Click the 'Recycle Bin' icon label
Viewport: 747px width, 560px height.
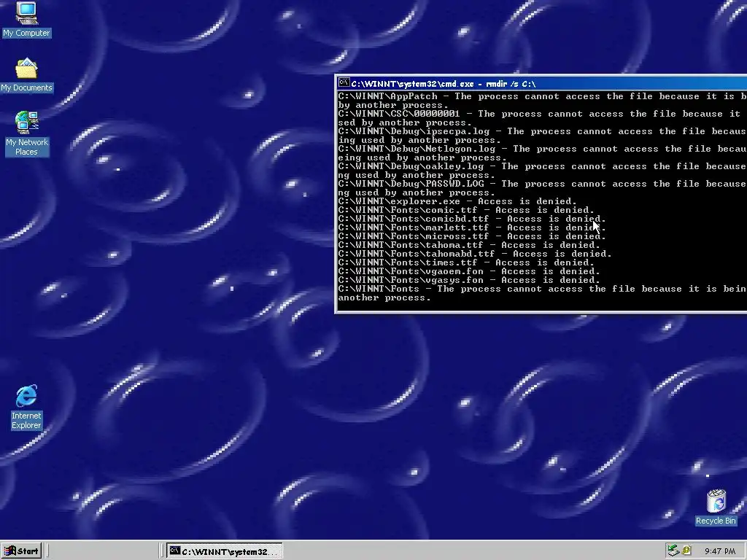tap(716, 521)
